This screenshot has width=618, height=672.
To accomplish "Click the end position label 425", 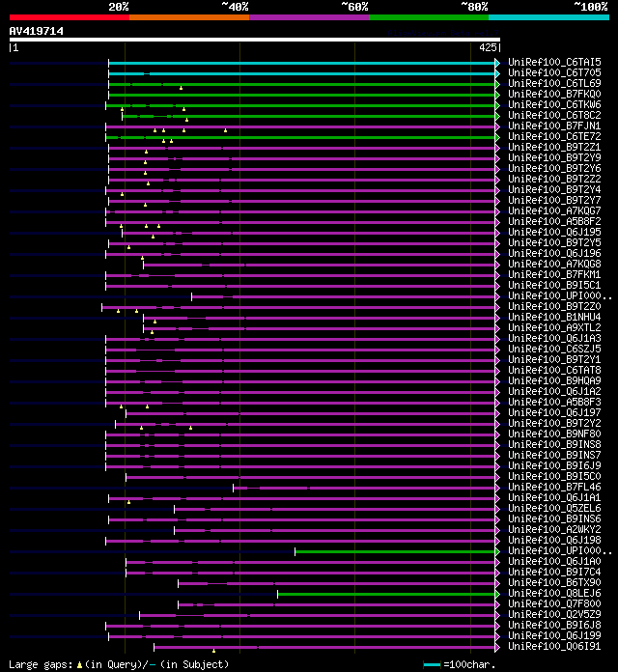I will 488,47.
